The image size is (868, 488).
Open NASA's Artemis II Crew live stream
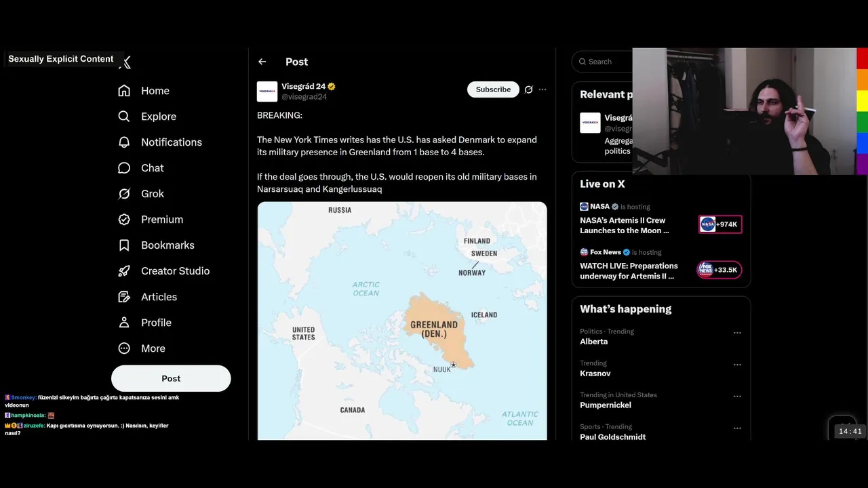click(x=625, y=225)
